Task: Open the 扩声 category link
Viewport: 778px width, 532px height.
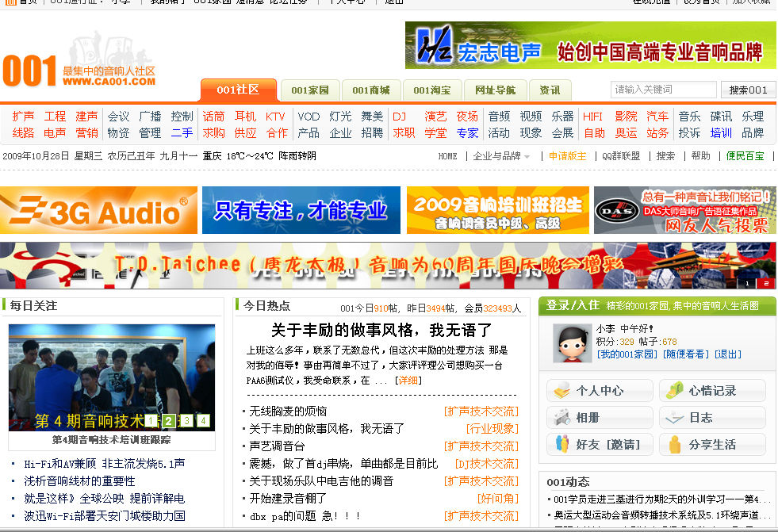Action: click(x=23, y=117)
